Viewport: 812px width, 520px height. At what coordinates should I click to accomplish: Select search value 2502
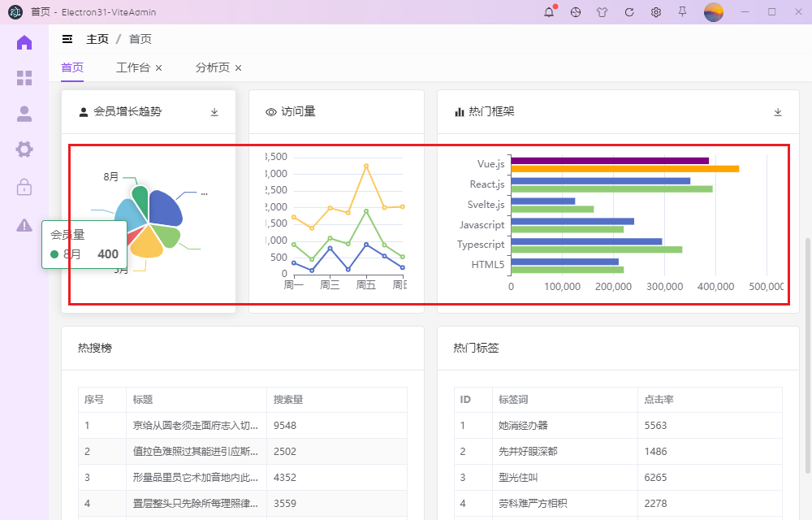pyautogui.click(x=285, y=451)
